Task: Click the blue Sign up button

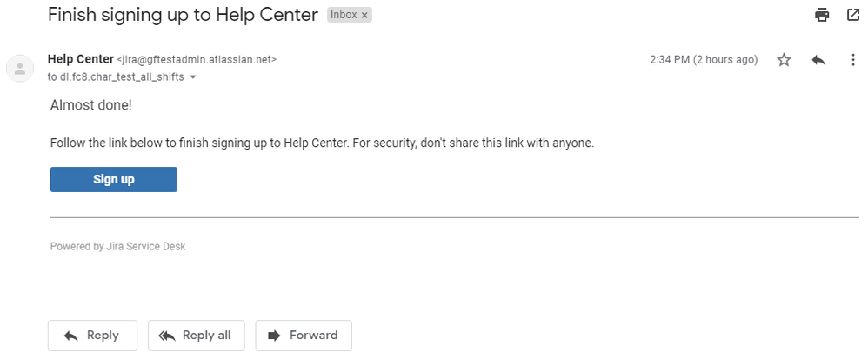Action: [x=113, y=179]
